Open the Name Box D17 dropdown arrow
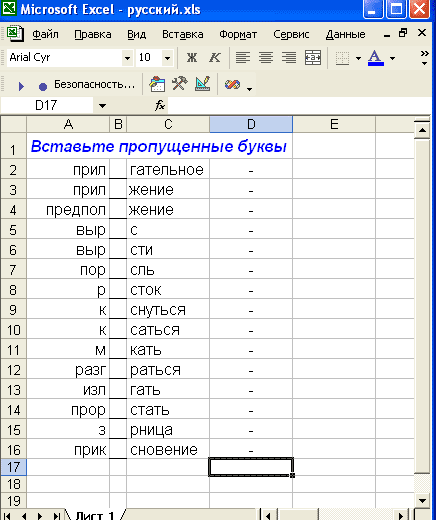 pyautogui.click(x=102, y=106)
